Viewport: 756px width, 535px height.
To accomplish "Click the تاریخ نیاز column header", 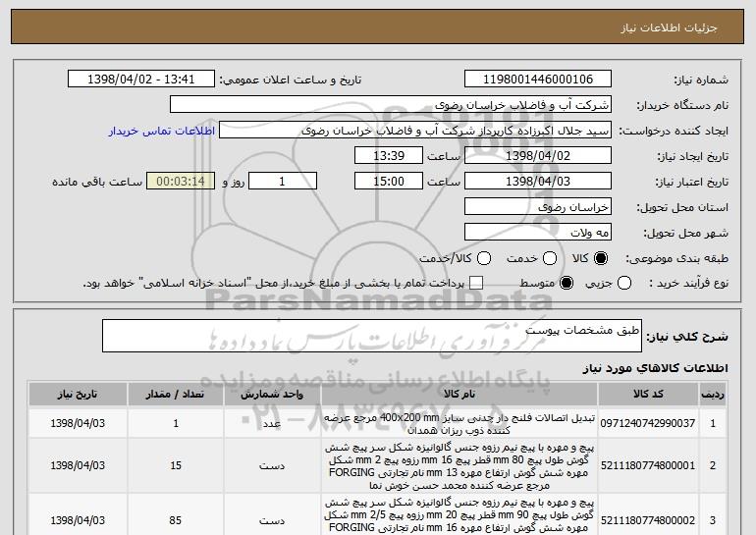I will point(78,395).
